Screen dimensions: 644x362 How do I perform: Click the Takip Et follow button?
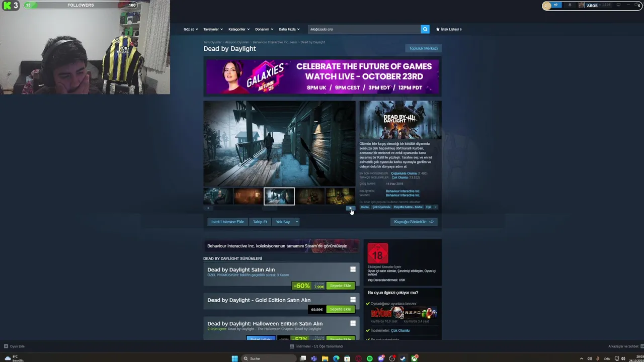(x=260, y=222)
